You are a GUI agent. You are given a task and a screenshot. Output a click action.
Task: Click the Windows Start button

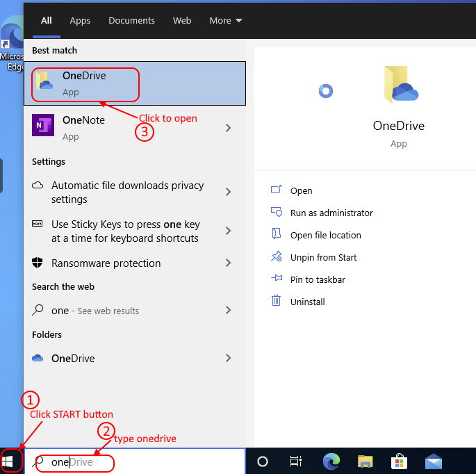click(x=7, y=462)
